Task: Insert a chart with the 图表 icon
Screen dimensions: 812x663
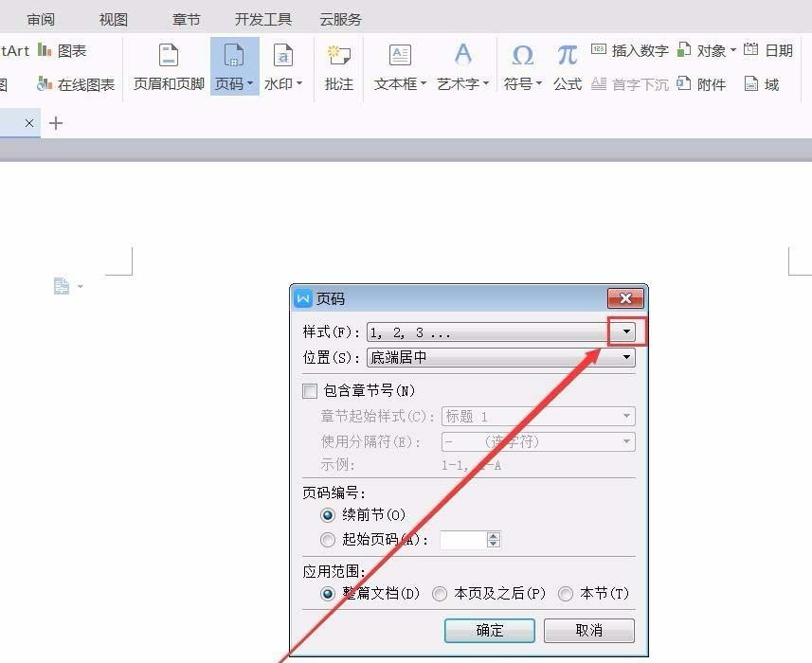Action: [59, 50]
